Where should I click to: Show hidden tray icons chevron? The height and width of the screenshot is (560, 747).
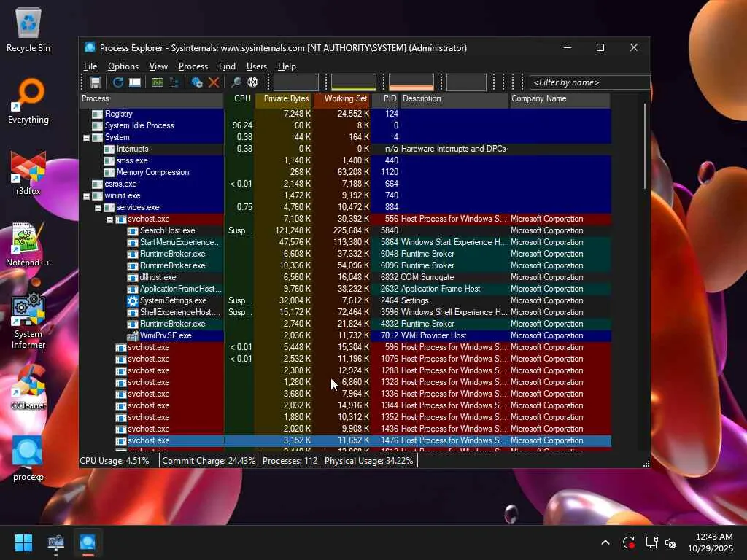(x=605, y=542)
